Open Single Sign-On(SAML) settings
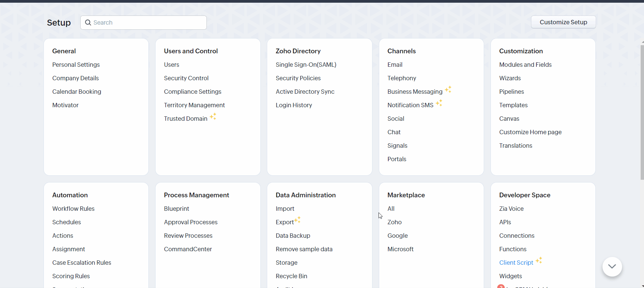 [306, 65]
